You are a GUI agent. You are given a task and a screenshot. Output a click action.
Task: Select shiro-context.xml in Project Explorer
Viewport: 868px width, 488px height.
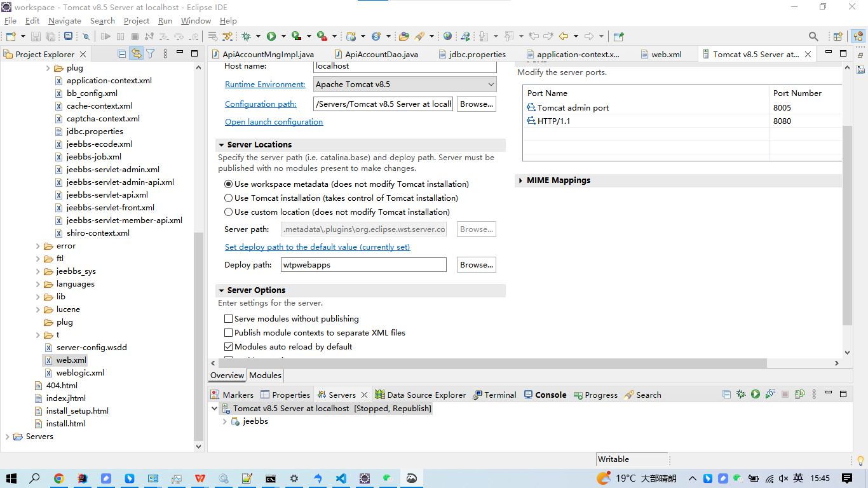click(98, 233)
